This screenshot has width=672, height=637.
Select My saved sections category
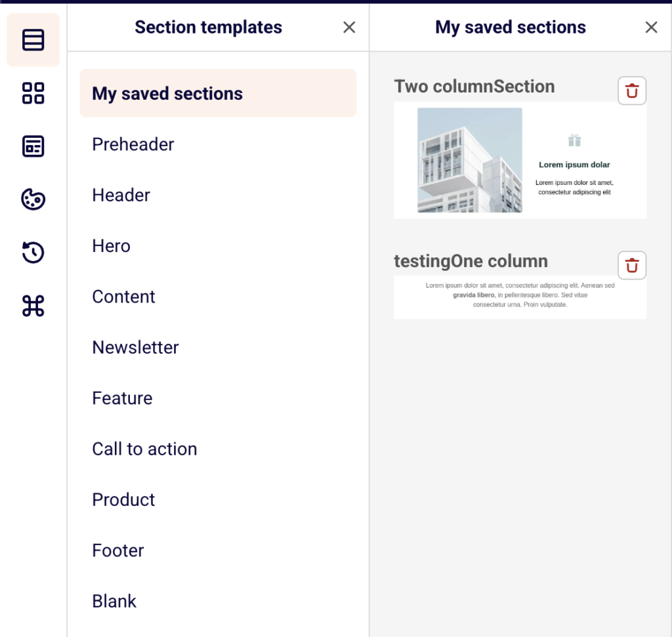tap(218, 93)
